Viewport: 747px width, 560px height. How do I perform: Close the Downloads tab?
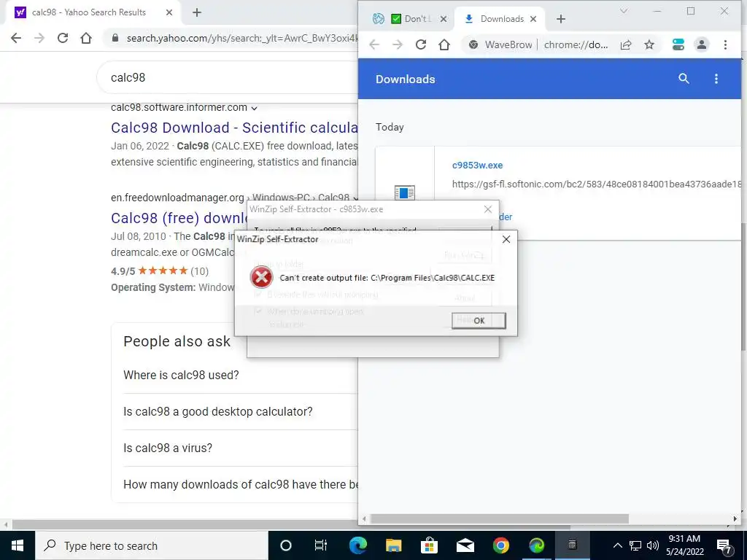pos(533,18)
